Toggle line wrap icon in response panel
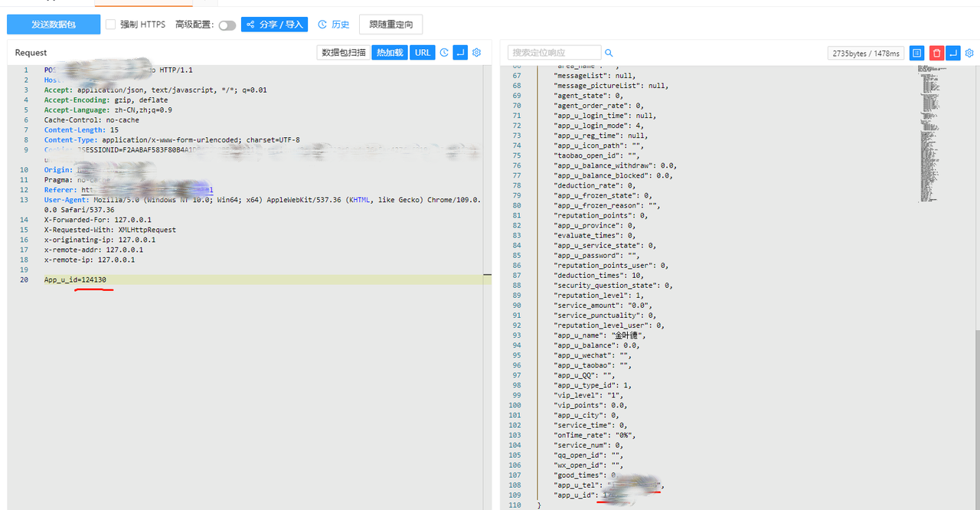The height and width of the screenshot is (510, 980). [x=952, y=53]
